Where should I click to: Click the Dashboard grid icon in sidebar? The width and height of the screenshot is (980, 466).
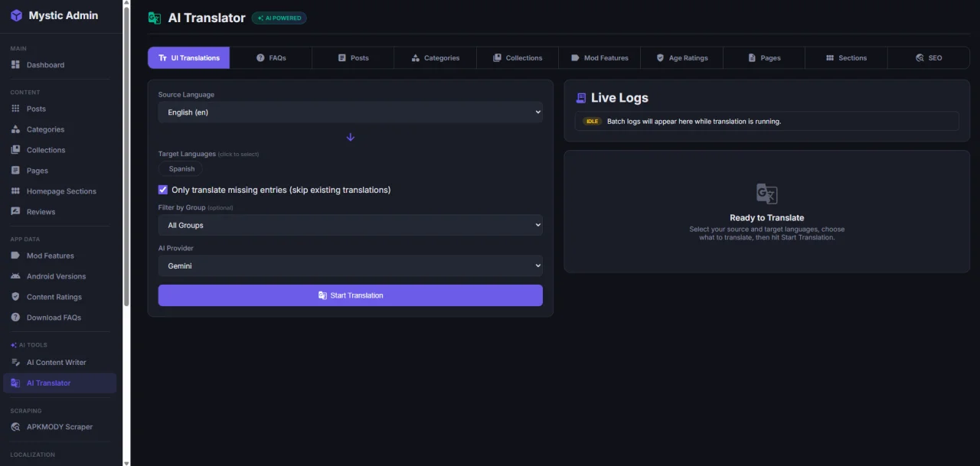point(15,65)
